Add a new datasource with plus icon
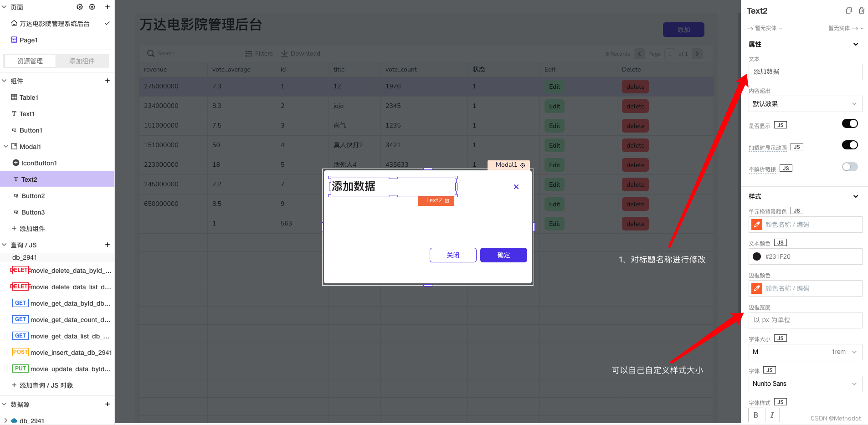 tap(108, 404)
